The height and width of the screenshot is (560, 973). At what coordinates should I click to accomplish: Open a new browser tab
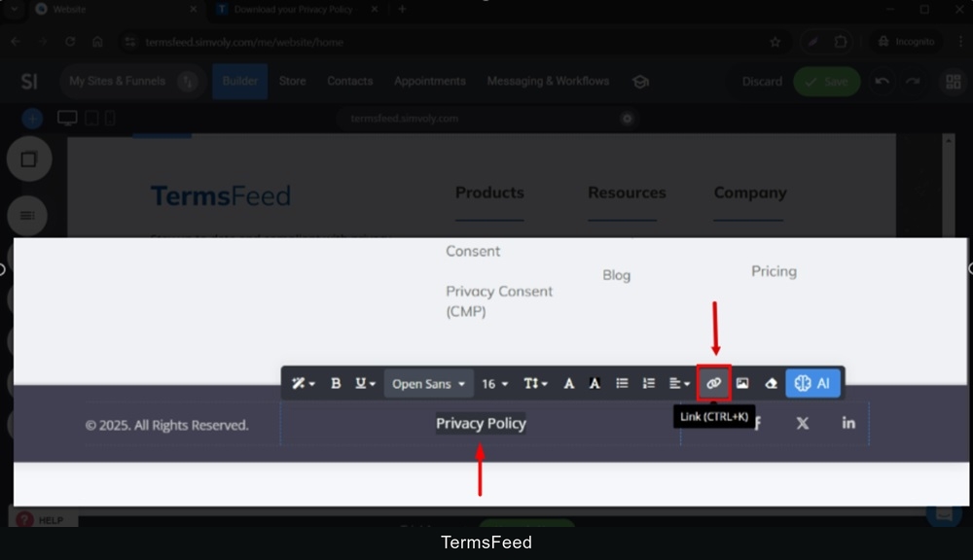coord(402,10)
